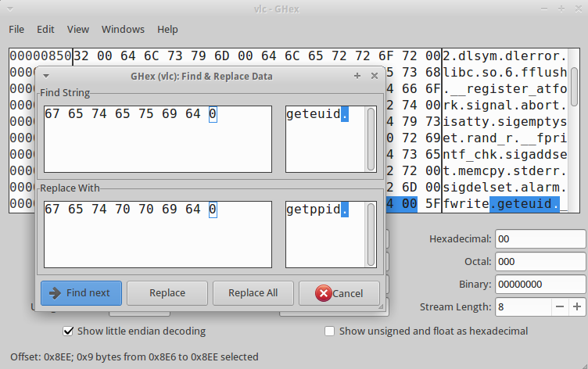Screen dimensions: 588x369
Task: Disable Show little endian decoding checkbox
Action: [68, 331]
